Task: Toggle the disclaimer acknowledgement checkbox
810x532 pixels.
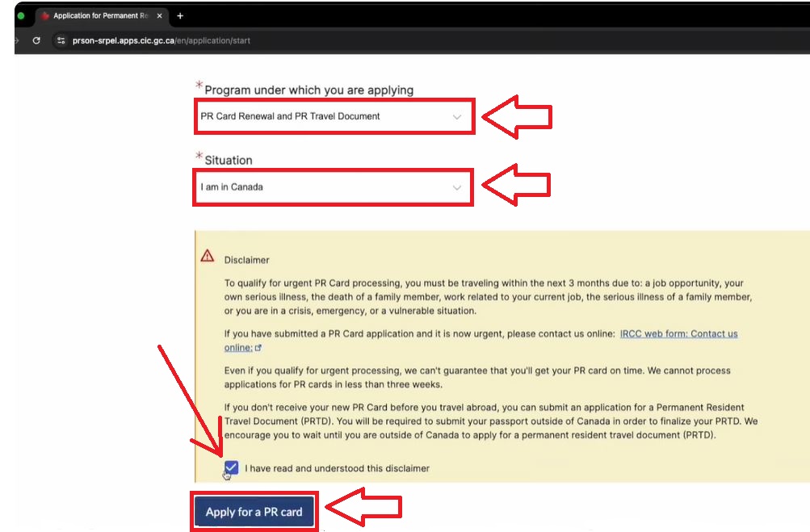Action: point(231,468)
